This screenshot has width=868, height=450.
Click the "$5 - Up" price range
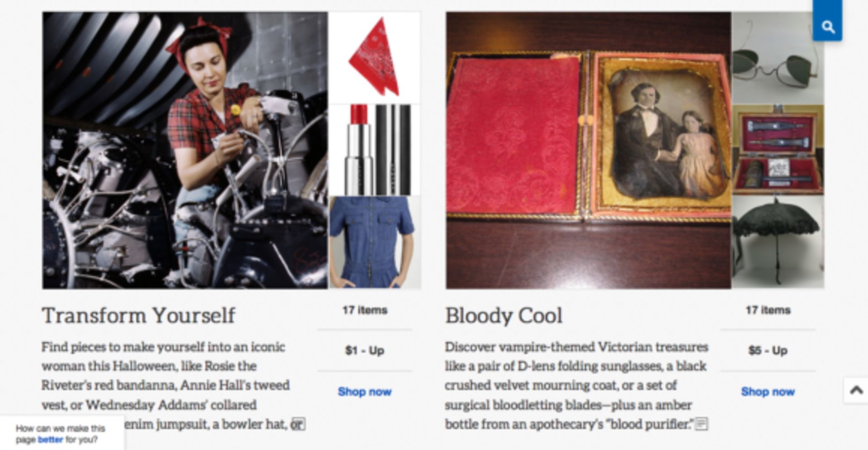tap(768, 351)
